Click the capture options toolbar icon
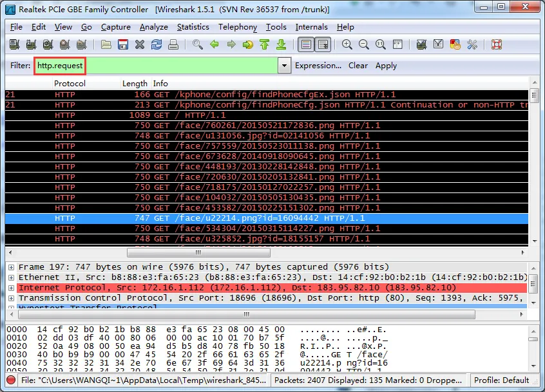The width and height of the screenshot is (545, 392). point(31,44)
